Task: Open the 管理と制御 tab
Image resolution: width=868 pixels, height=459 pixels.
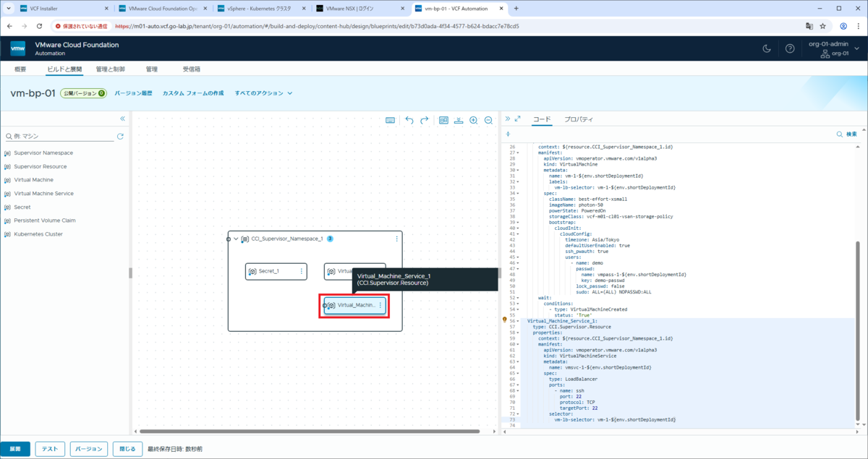Action: (110, 69)
